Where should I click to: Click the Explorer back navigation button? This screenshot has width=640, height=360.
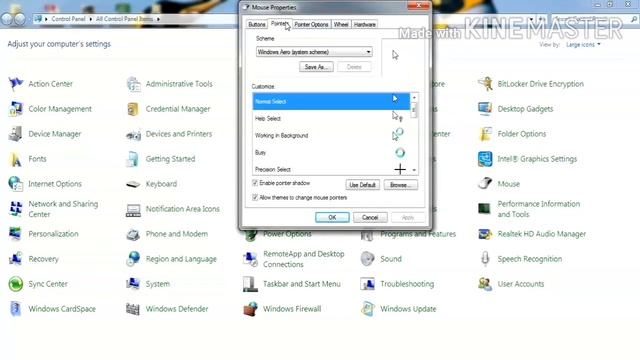7,19
